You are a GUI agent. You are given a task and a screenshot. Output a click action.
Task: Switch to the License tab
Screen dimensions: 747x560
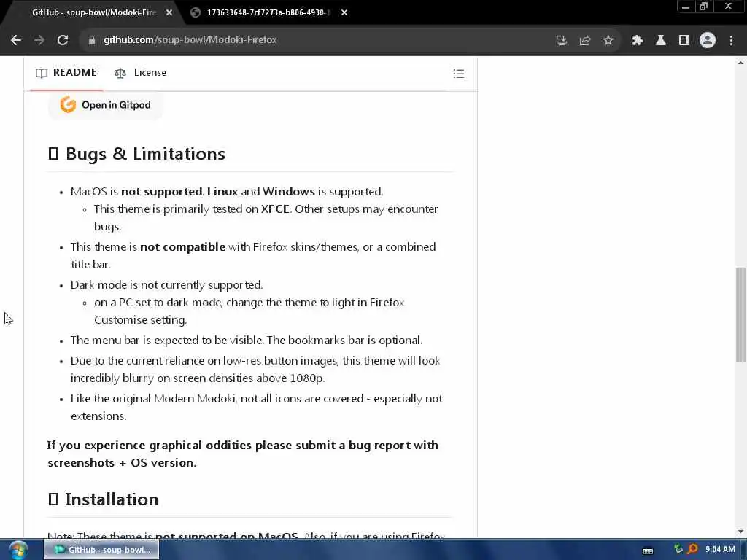tap(141, 73)
